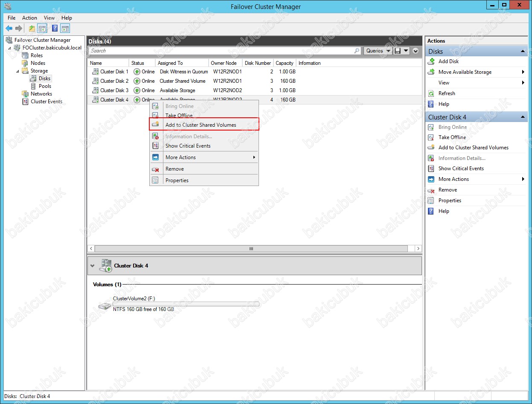Click the Cluster Disk 3 row icon
532x404 pixels.
point(96,90)
